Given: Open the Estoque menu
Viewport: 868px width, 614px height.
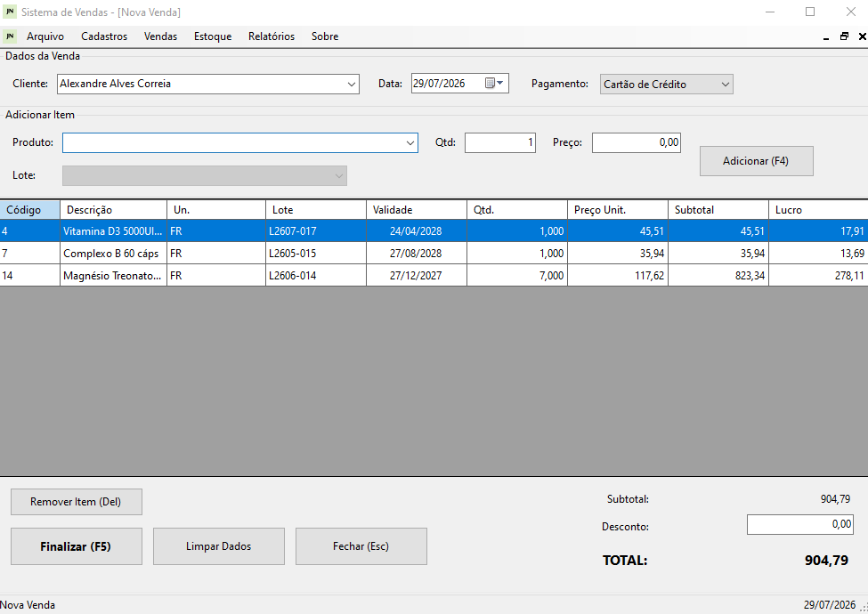Looking at the screenshot, I should pyautogui.click(x=213, y=36).
